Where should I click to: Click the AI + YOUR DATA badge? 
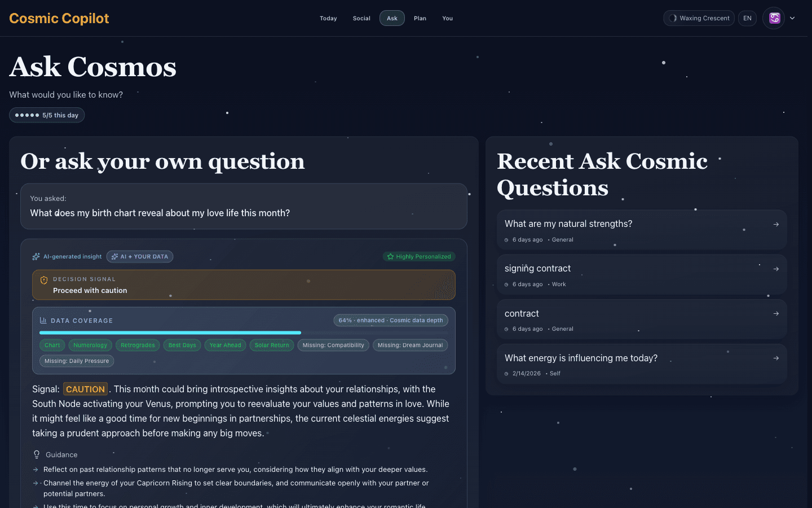click(140, 257)
